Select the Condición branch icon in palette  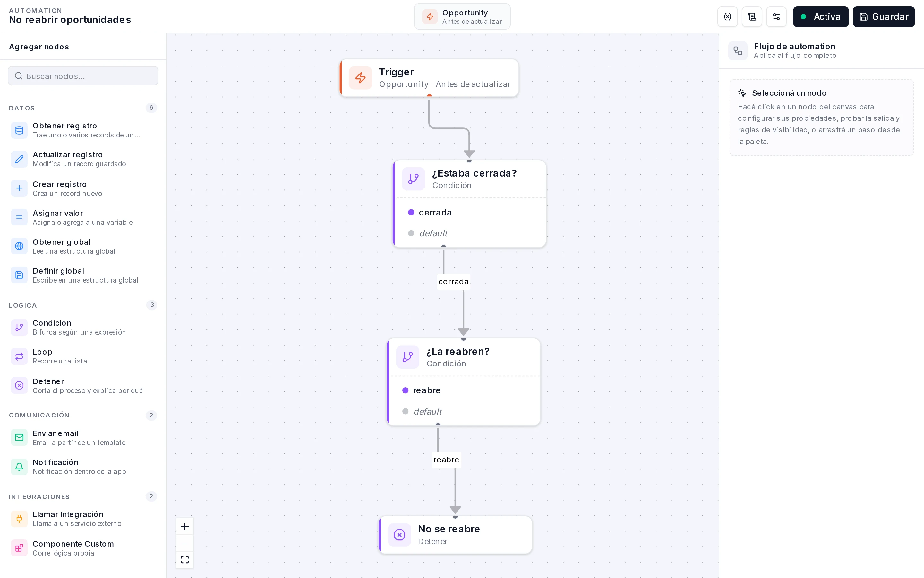tap(19, 328)
